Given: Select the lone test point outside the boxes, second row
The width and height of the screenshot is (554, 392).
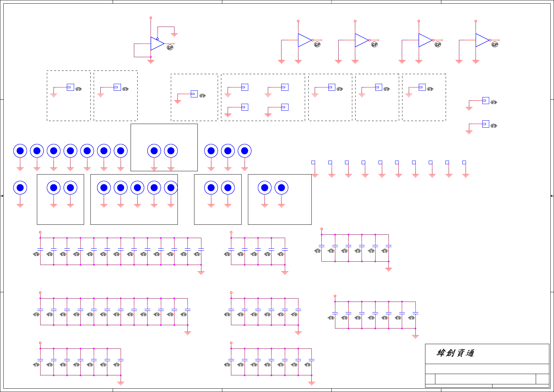Looking at the screenshot, I should (x=20, y=188).
